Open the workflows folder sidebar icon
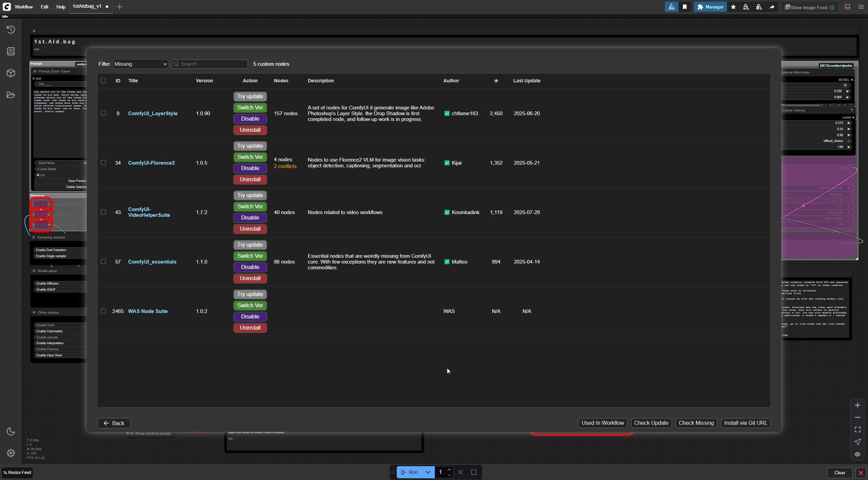 tap(11, 95)
